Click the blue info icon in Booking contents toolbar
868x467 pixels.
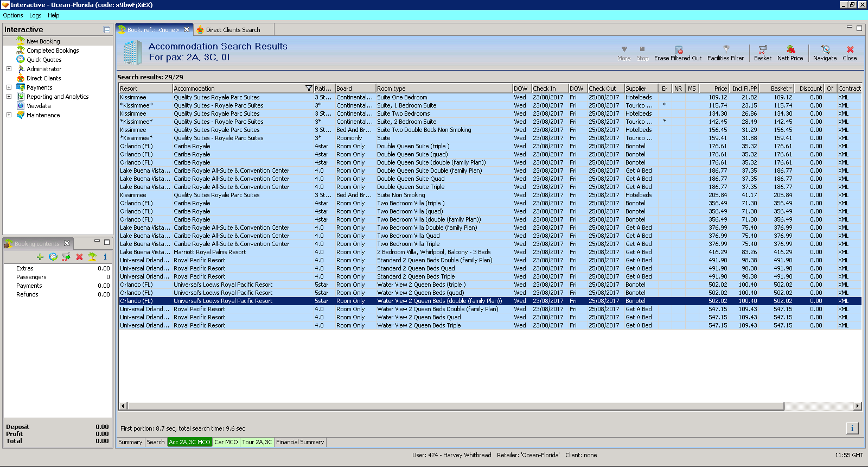[105, 257]
